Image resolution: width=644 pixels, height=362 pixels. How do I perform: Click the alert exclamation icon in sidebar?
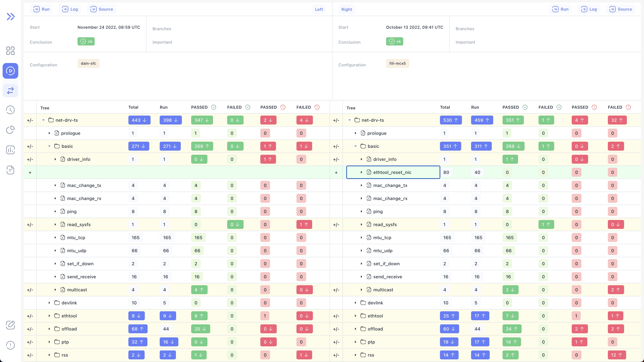point(10,345)
